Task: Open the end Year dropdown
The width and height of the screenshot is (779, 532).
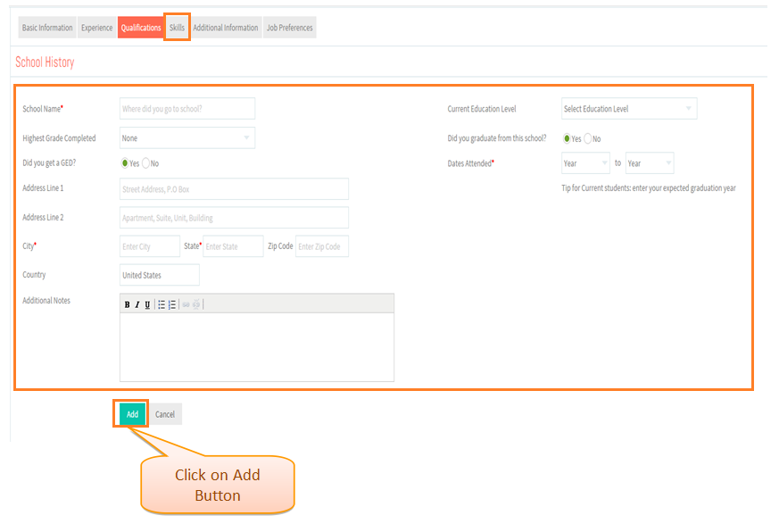Action: [650, 163]
